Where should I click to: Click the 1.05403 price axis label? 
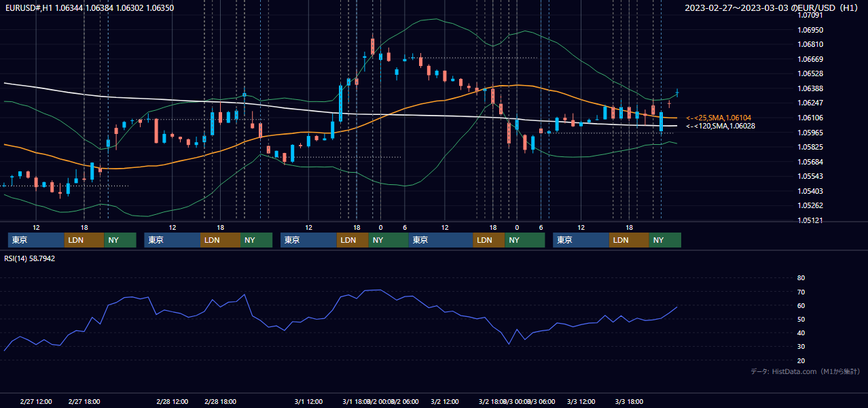click(x=810, y=191)
